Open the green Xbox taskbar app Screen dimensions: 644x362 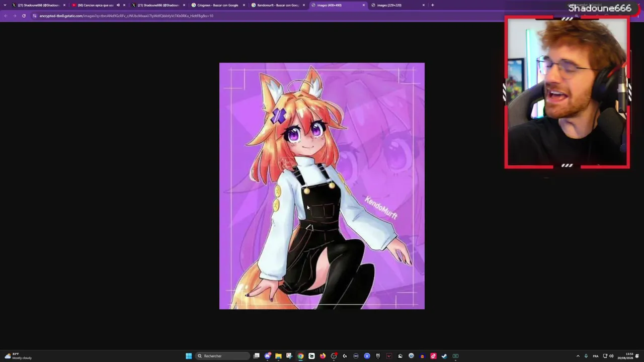[x=455, y=356]
